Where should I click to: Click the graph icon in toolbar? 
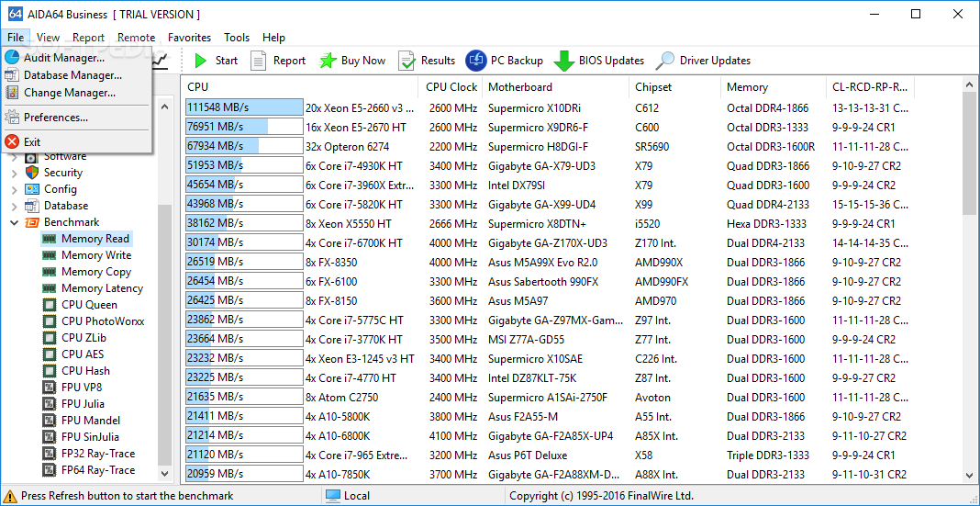click(161, 61)
